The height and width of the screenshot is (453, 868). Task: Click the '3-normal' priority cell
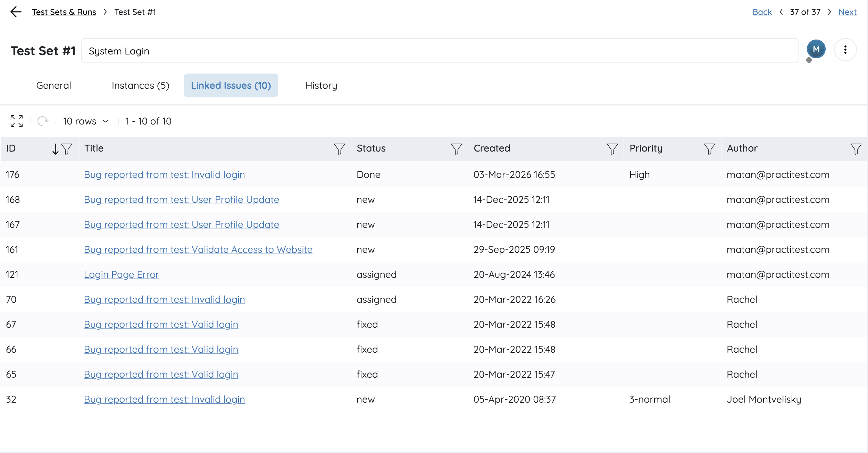coord(649,399)
